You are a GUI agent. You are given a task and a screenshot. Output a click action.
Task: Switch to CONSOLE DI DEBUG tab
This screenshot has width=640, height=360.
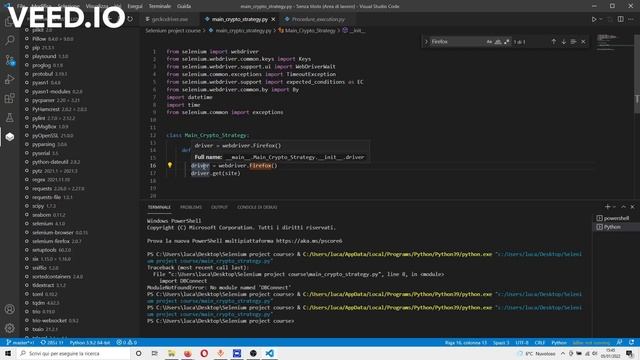coord(257,207)
